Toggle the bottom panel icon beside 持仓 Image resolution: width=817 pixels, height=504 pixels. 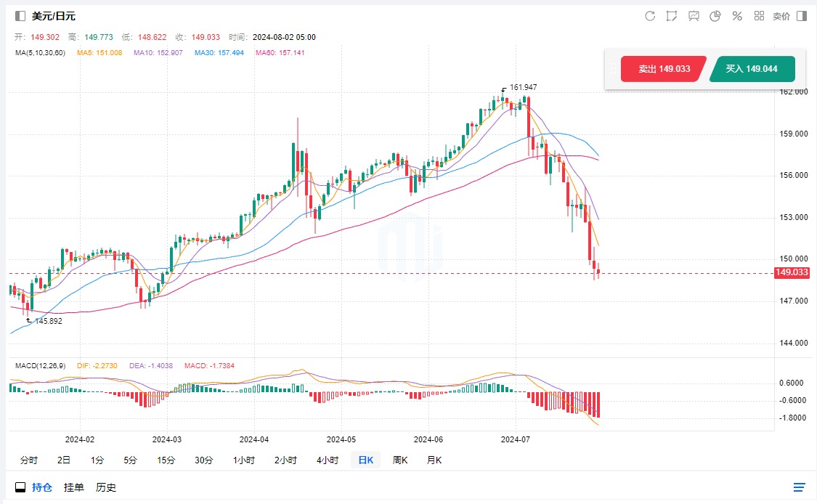click(20, 487)
